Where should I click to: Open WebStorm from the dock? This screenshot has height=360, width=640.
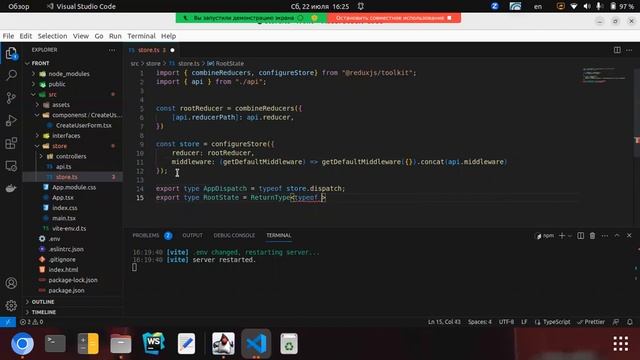click(x=153, y=344)
